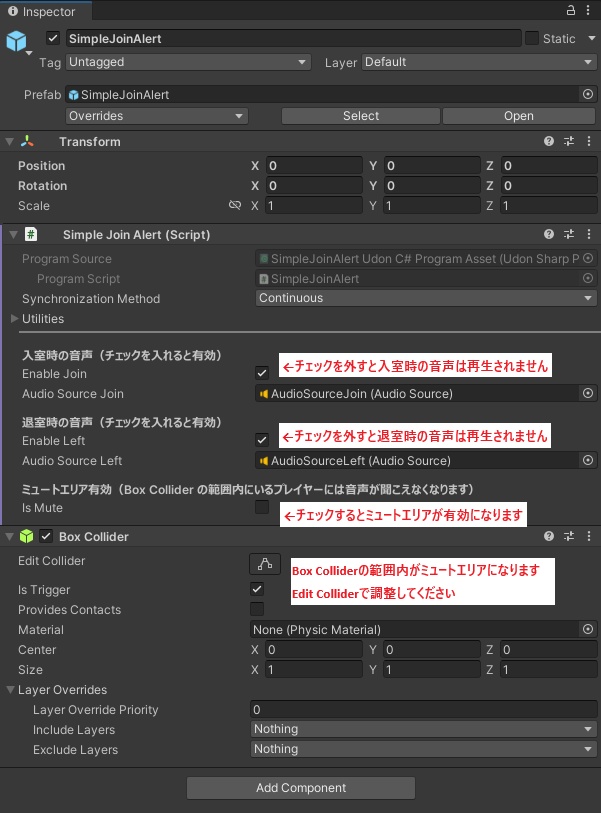Click the GameObject cube icon selector
This screenshot has height=813, width=601.
pyautogui.click(x=17, y=41)
